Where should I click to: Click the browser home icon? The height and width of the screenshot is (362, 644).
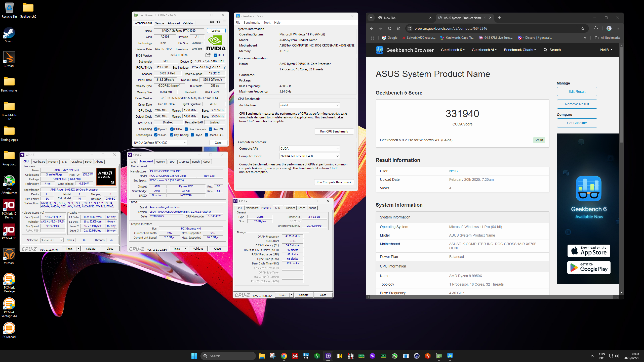[399, 28]
